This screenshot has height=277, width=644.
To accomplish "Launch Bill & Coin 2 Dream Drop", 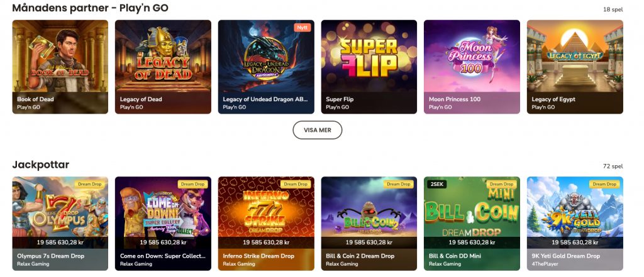I will coord(369,224).
